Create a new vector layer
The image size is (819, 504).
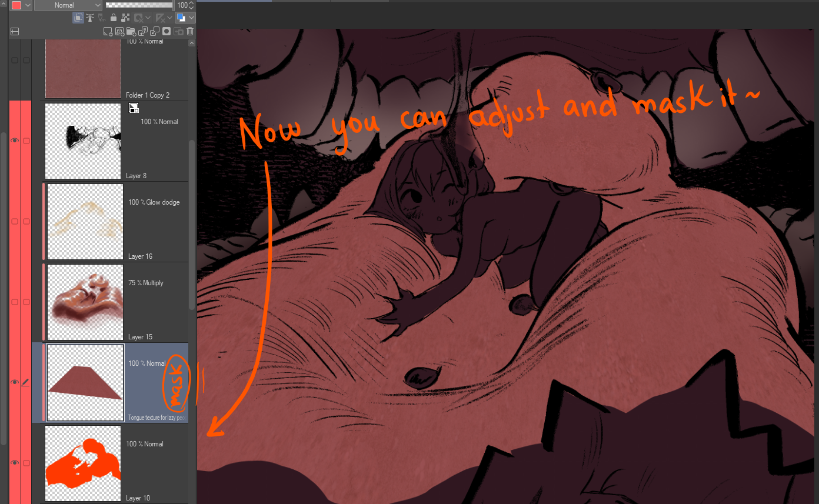coord(119,31)
